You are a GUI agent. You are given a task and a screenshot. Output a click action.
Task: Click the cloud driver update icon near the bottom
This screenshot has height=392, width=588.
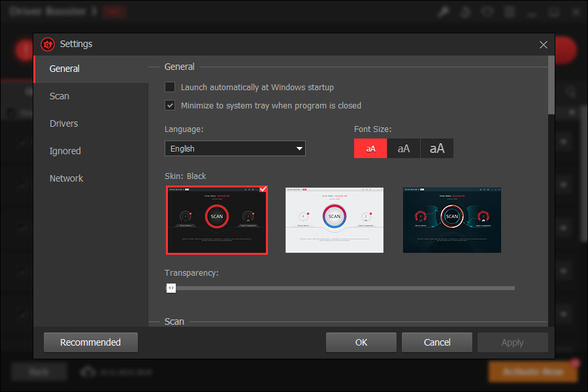click(88, 371)
